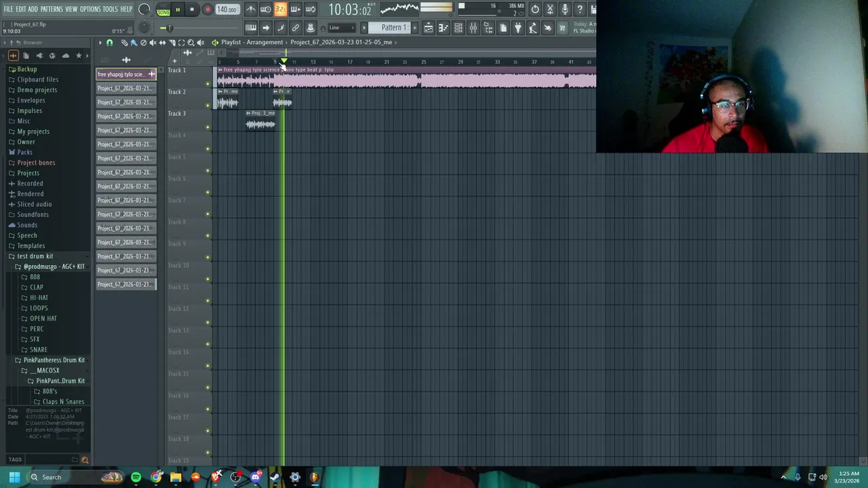The height and width of the screenshot is (488, 868).
Task: Click the browser search magnifier icon
Action: tap(85, 460)
